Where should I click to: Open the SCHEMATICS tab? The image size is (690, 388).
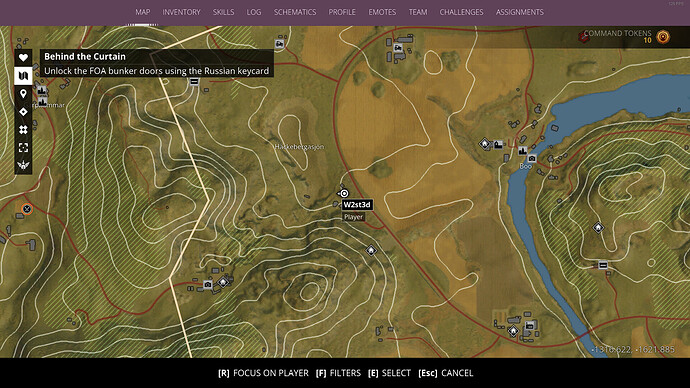[x=295, y=12]
